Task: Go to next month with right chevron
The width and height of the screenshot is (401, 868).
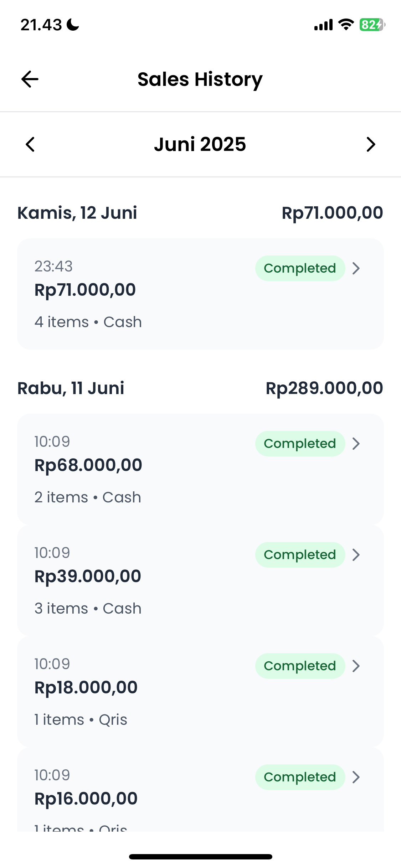Action: click(x=371, y=144)
